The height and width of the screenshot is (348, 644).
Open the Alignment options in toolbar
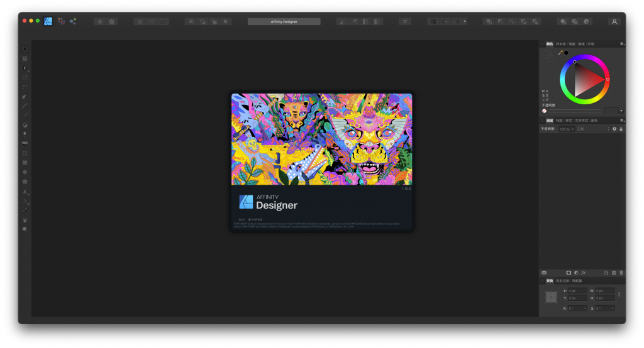click(x=405, y=21)
